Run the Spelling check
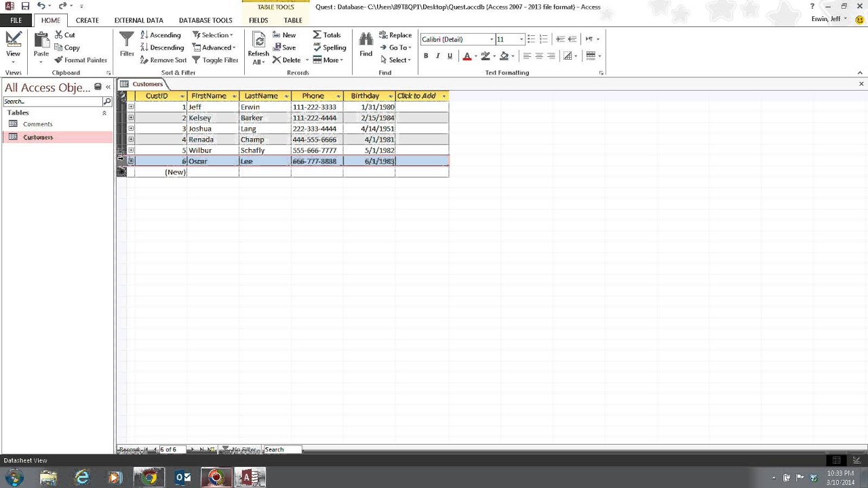The width and height of the screenshot is (868, 488). click(330, 47)
